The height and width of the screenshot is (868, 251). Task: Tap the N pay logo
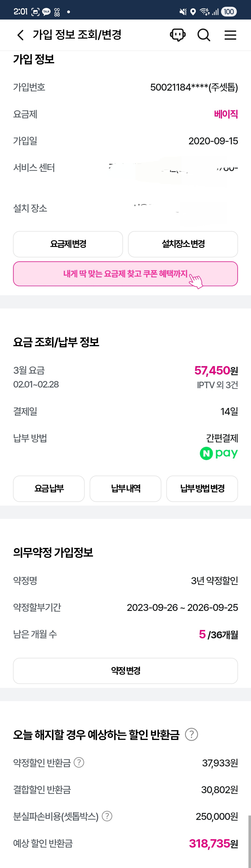coord(219,453)
